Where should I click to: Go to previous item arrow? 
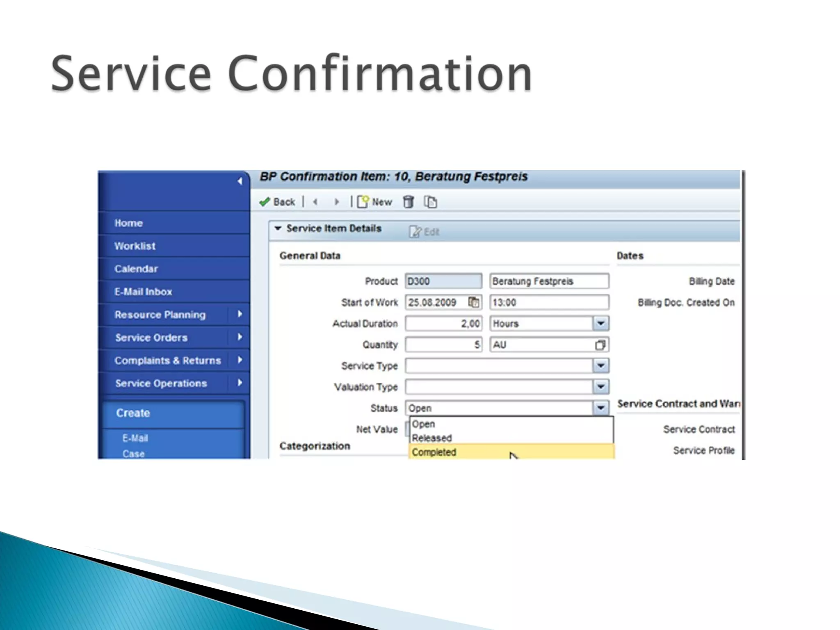[x=315, y=202]
